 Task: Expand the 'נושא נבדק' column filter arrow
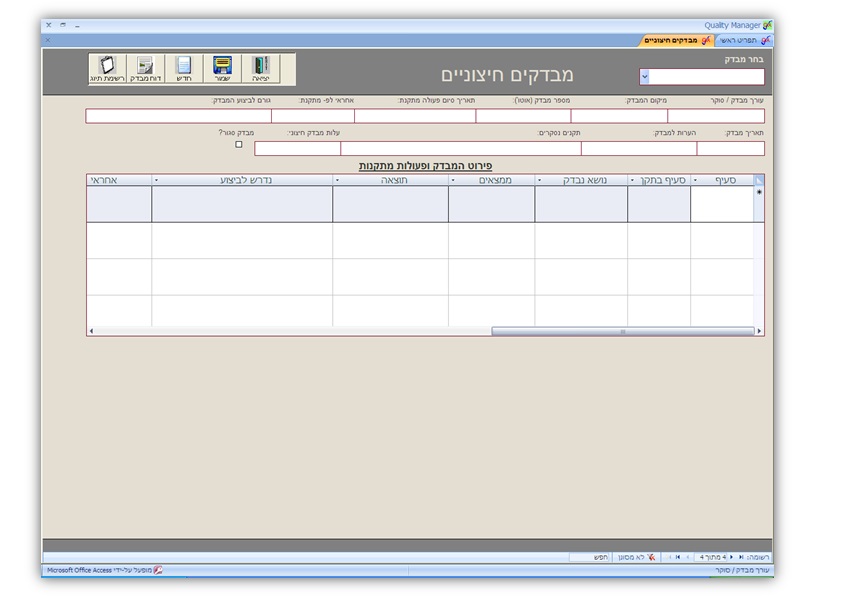point(540,181)
